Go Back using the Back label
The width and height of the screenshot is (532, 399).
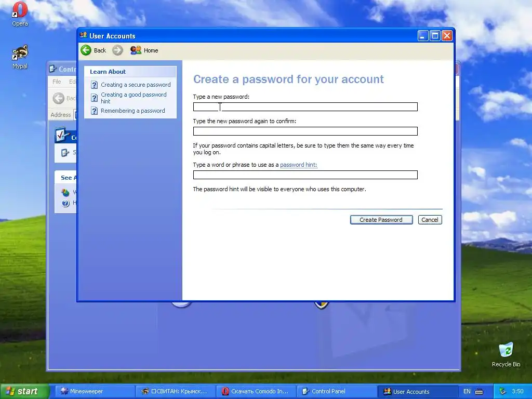point(100,50)
